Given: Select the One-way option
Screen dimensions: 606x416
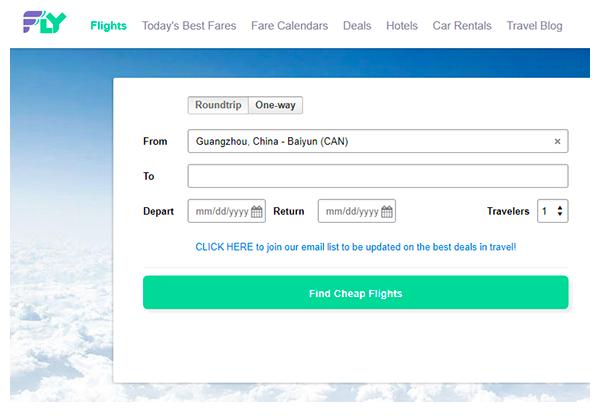Looking at the screenshot, I should 275,105.
